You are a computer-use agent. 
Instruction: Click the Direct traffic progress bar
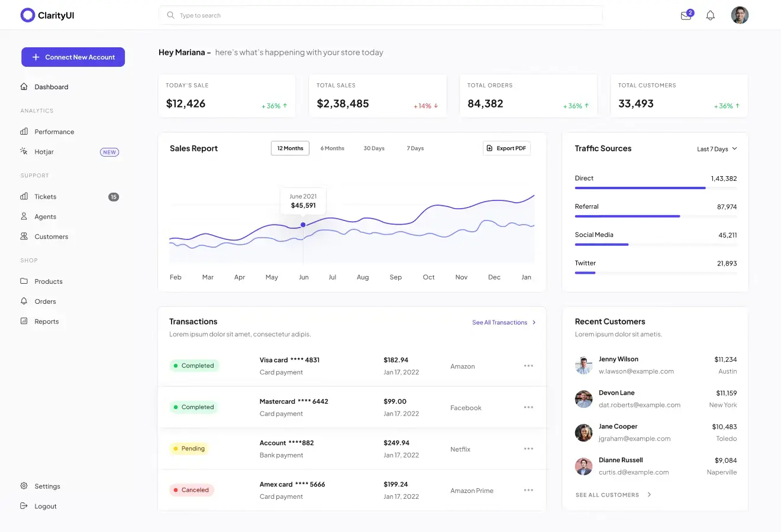[x=640, y=188]
